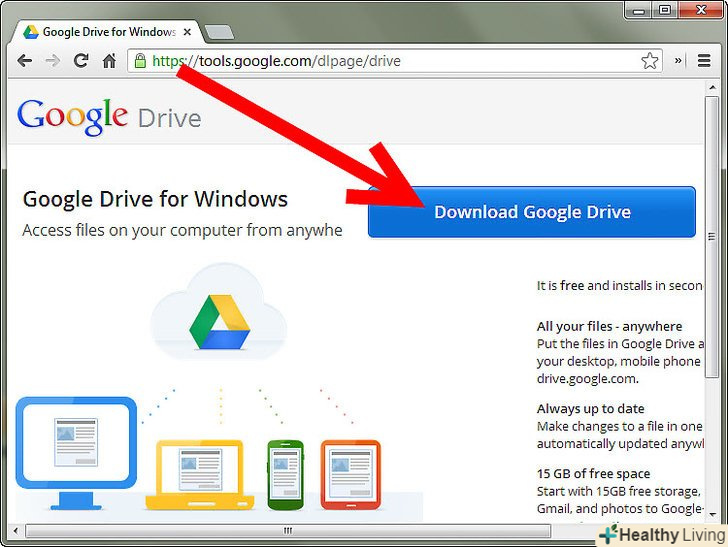Click the Google logo
The width and height of the screenshot is (728, 547).
pos(72,117)
